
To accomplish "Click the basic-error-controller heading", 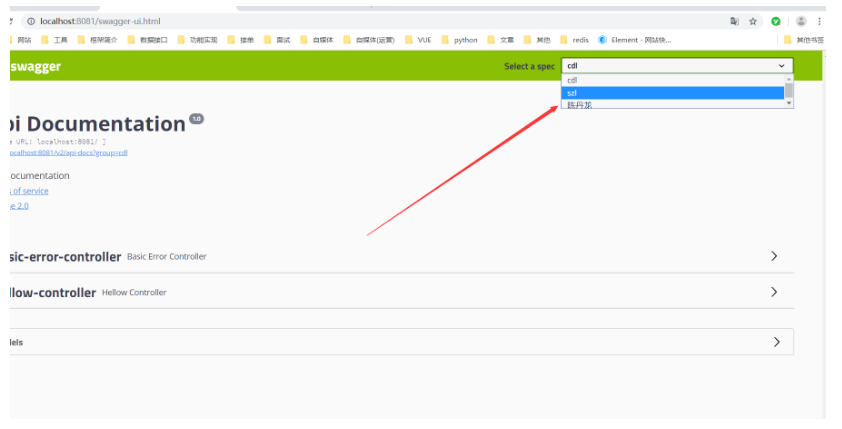I will (66, 257).
